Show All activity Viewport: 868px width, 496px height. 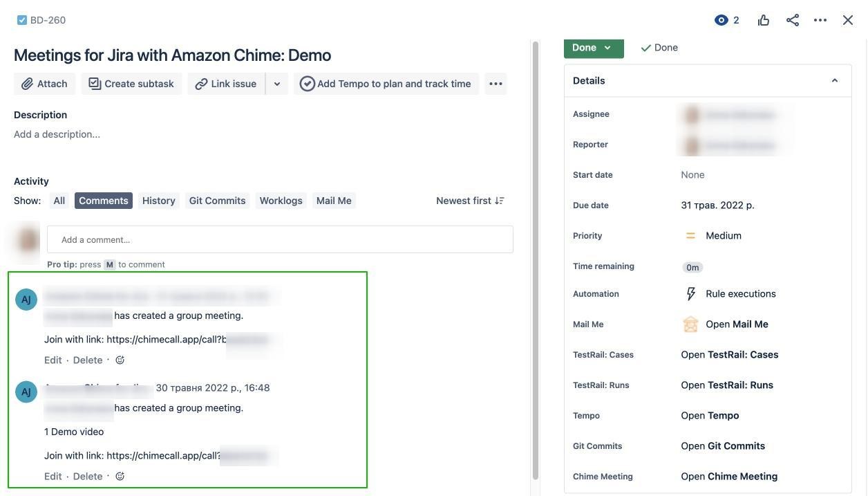pyautogui.click(x=59, y=201)
